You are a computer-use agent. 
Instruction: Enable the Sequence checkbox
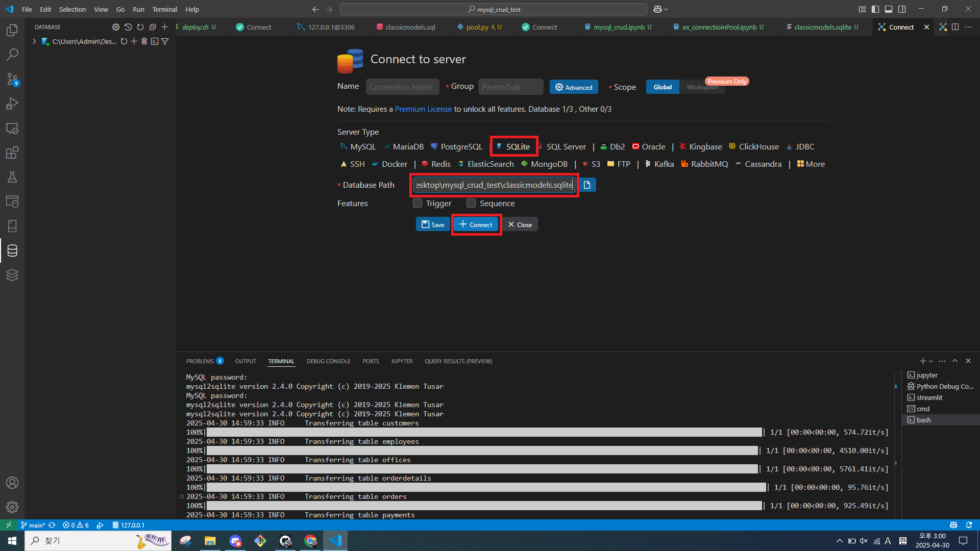(471, 204)
